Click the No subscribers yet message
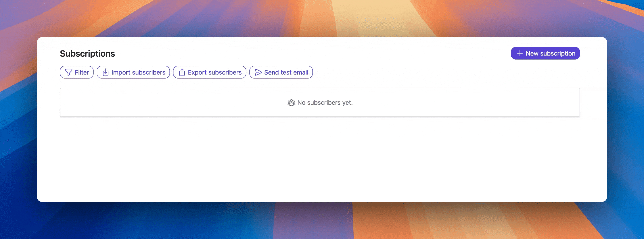The width and height of the screenshot is (644, 239). [x=325, y=103]
